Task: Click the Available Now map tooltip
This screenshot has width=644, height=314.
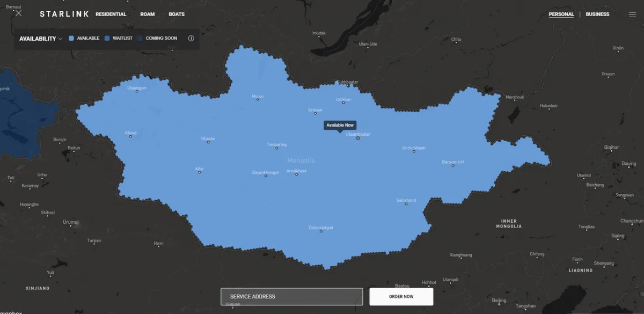Action: tap(340, 125)
